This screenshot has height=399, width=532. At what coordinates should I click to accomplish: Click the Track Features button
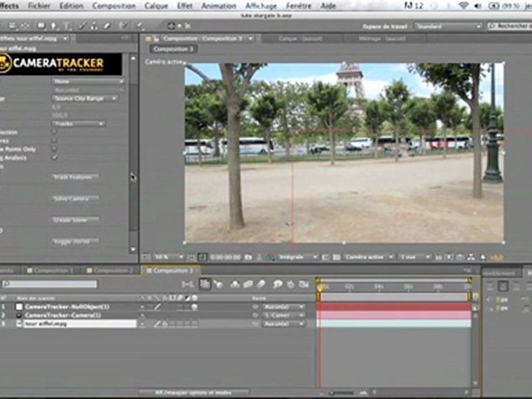point(75,177)
